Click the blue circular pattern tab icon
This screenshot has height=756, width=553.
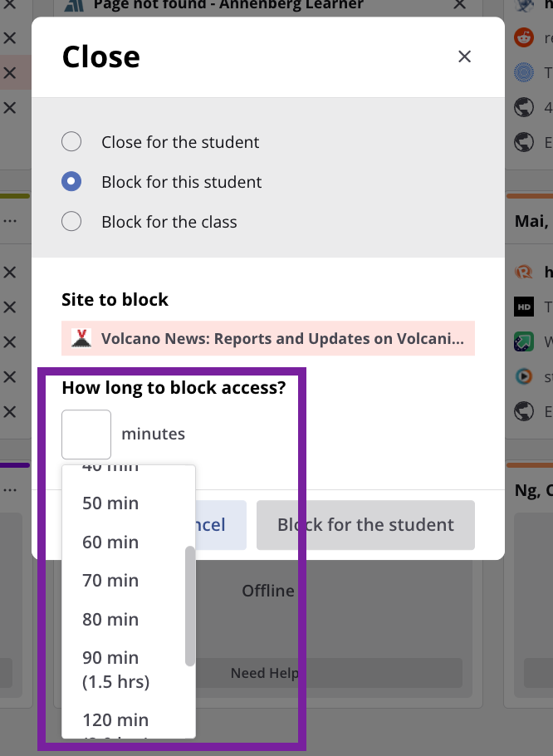point(524,72)
